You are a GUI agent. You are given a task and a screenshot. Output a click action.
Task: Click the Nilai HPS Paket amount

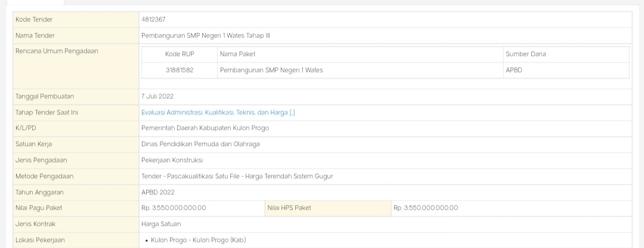click(x=425, y=208)
